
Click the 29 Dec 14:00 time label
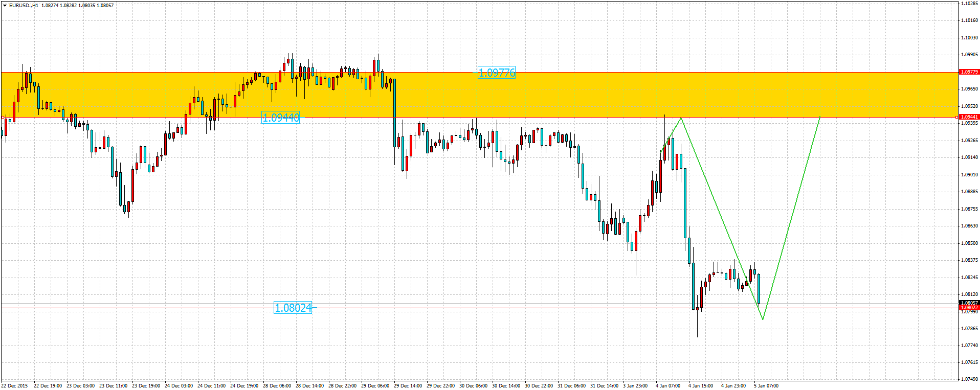tap(408, 386)
